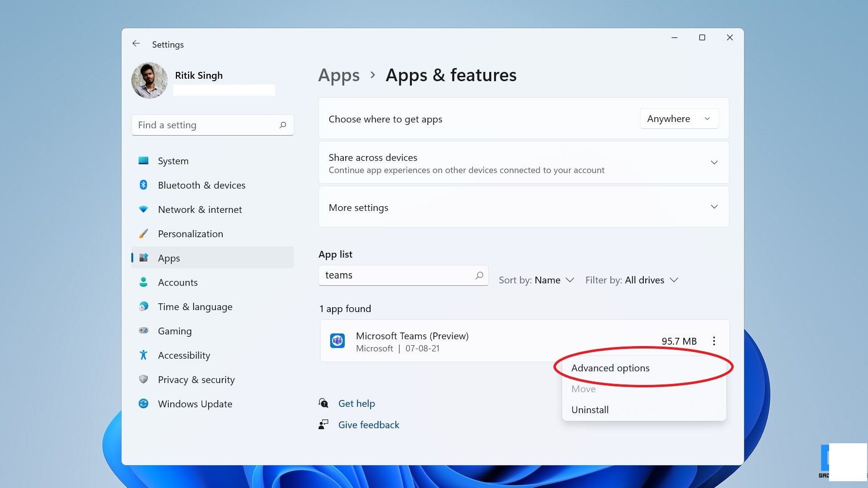Click the Get help link
The width and height of the screenshot is (868, 488).
[356, 403]
